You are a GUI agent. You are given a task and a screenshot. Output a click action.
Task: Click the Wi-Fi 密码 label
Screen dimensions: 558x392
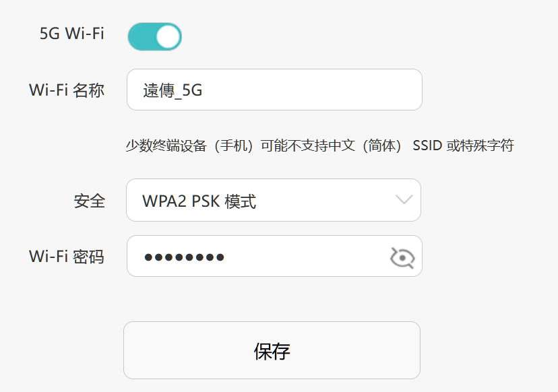[x=67, y=256]
